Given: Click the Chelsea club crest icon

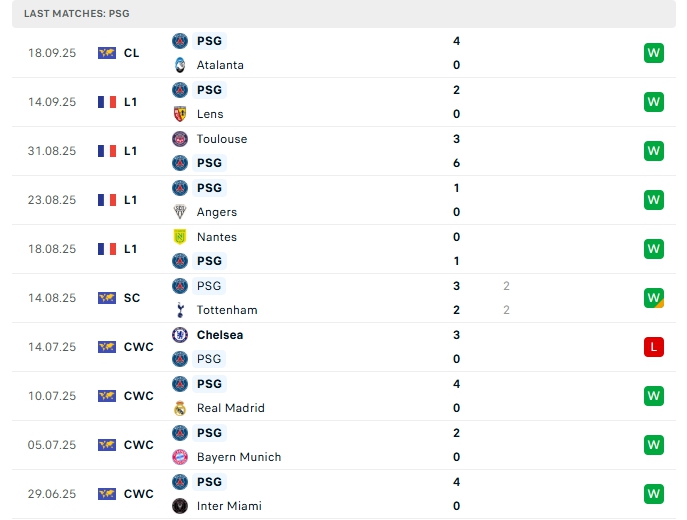Looking at the screenshot, I should coord(180,335).
